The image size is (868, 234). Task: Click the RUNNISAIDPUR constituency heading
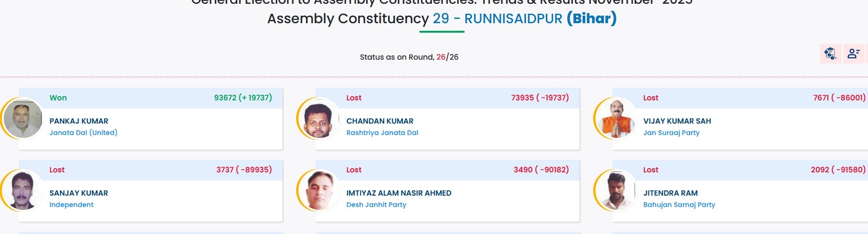point(513,18)
